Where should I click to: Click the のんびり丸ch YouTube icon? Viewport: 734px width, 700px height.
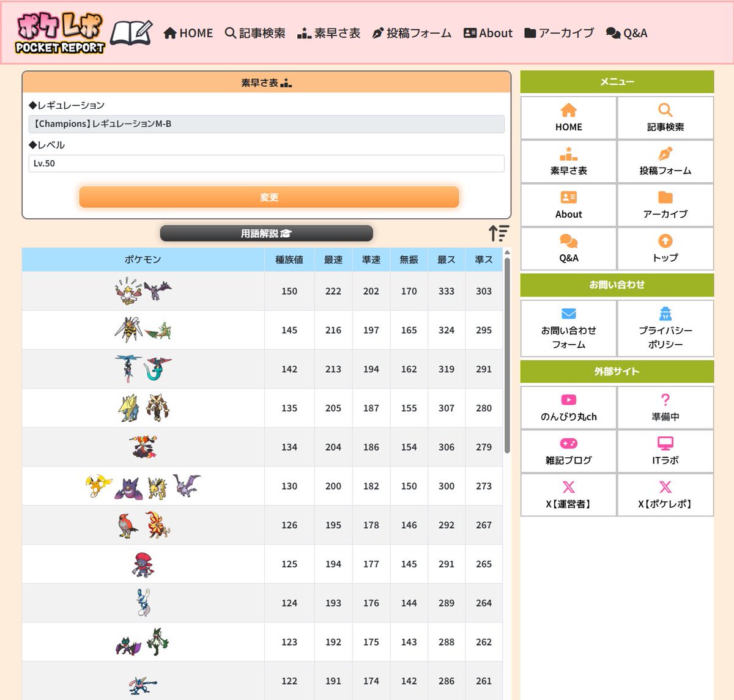coord(569,400)
